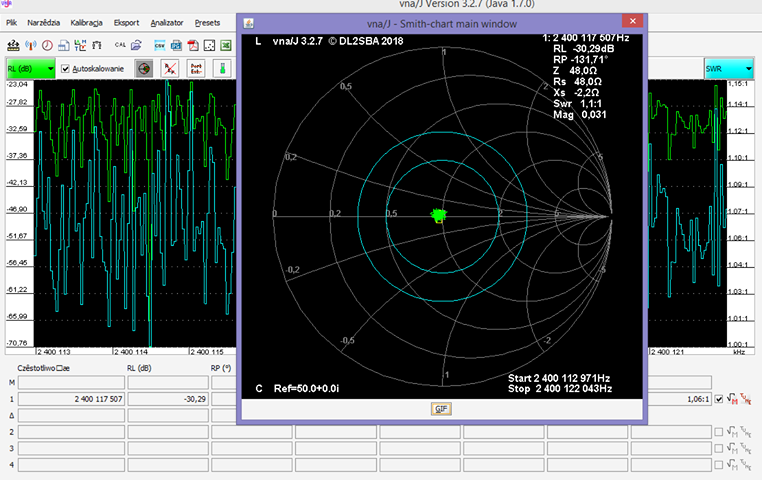Click marker 1 SWR field showing 1,06:1
762x480 pixels.
coord(671,399)
